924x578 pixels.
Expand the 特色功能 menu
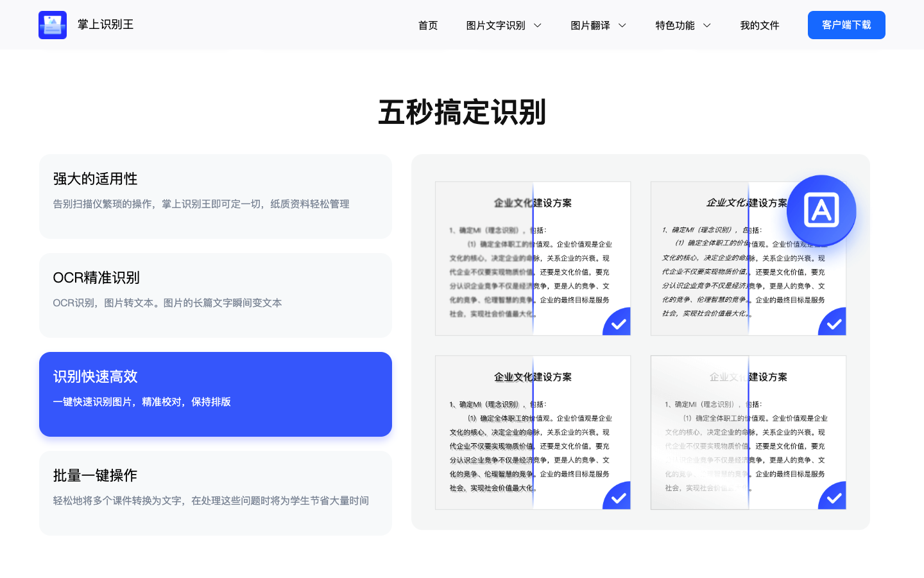point(683,25)
